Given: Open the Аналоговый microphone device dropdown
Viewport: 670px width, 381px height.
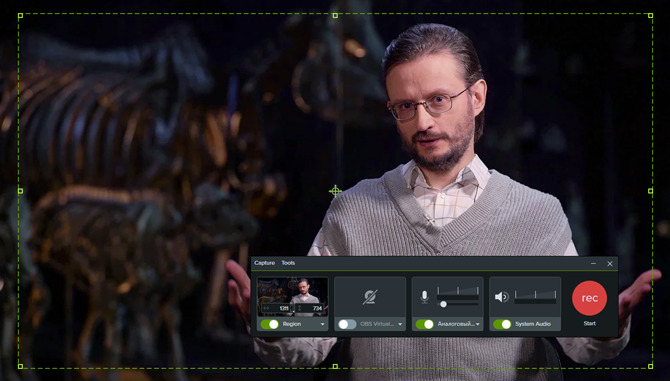Looking at the screenshot, I should (477, 324).
